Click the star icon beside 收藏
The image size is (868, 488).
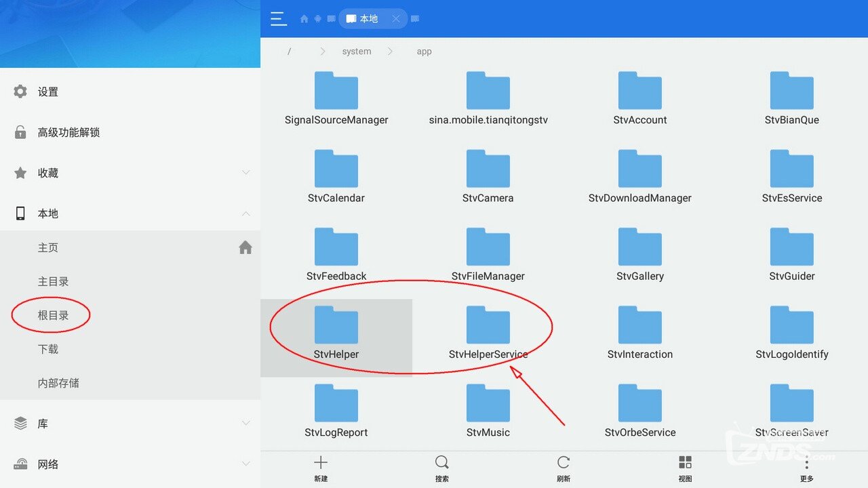tap(20, 173)
